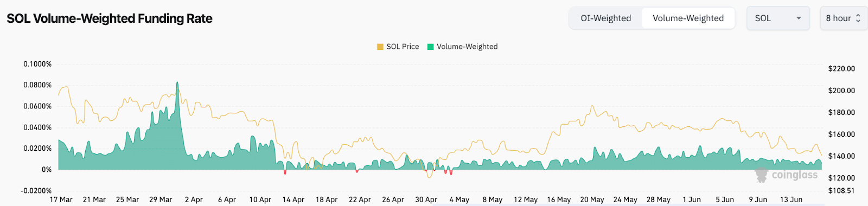This screenshot has width=868, height=206.
Task: Click the $160.00 price axis label
Action: click(841, 134)
